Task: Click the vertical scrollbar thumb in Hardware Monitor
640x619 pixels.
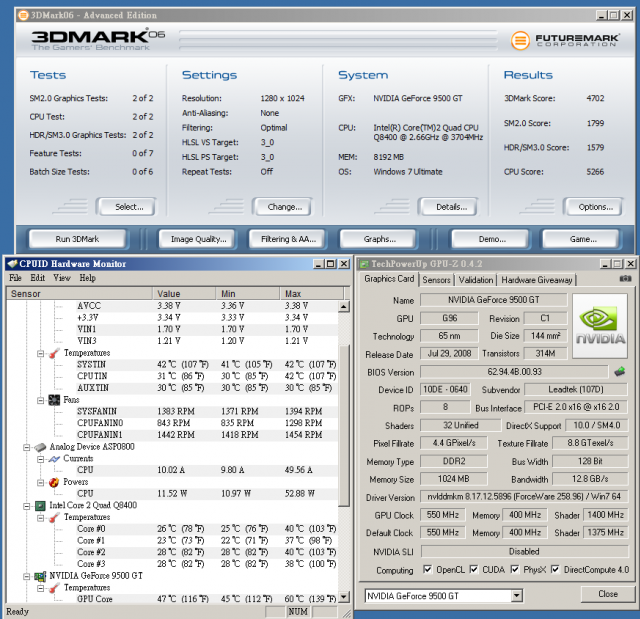Action: coord(344,426)
